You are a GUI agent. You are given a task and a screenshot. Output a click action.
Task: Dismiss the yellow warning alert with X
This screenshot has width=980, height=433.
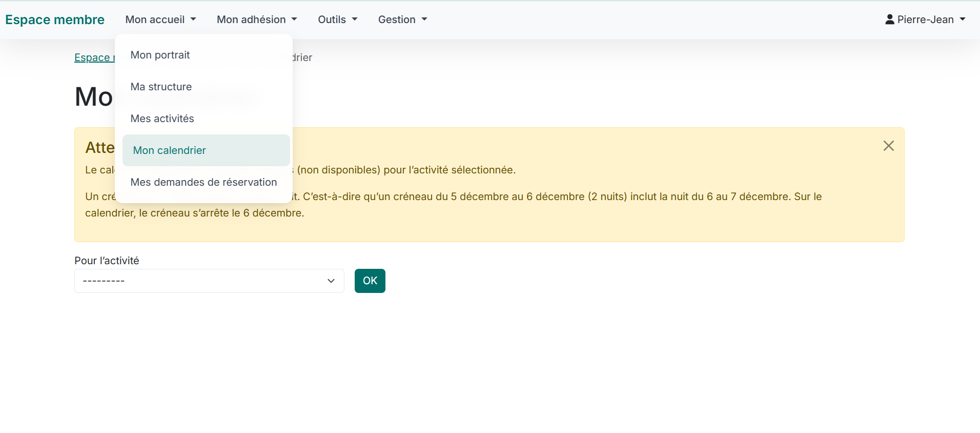pos(888,146)
